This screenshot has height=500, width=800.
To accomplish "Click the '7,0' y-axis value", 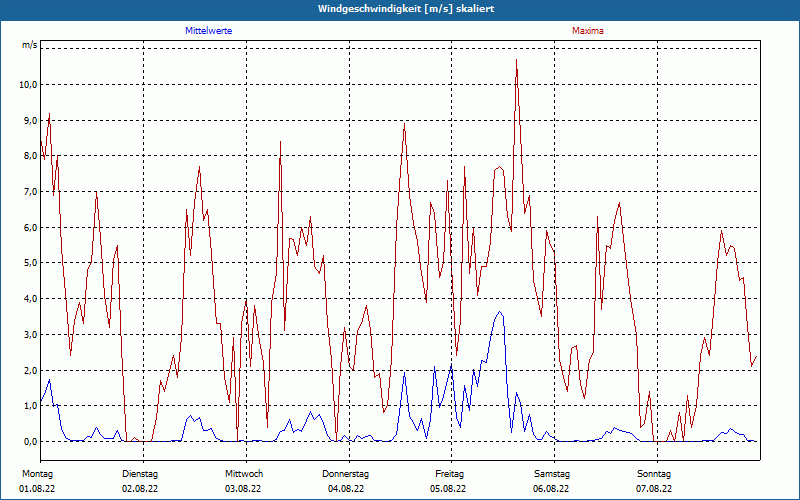I will pyautogui.click(x=31, y=192).
